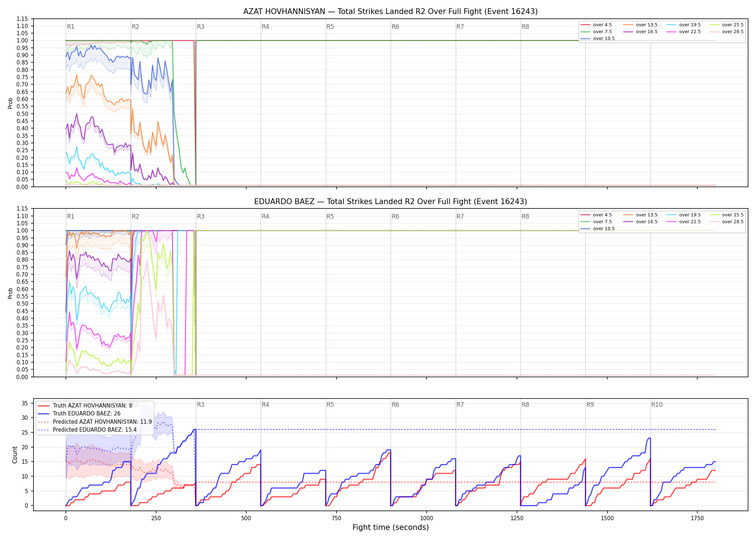Click x-axis tick label 750
Screen dimensions: 756x540
tap(336, 518)
